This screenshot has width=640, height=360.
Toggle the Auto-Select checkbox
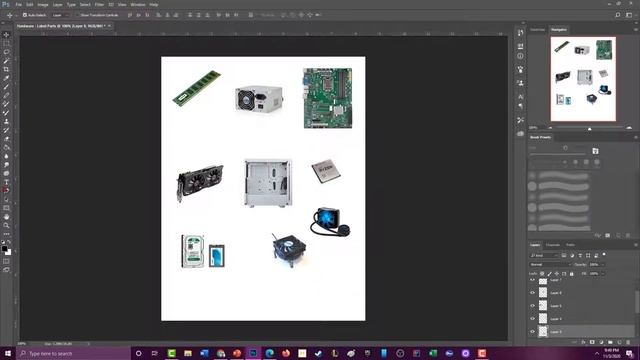click(x=24, y=15)
